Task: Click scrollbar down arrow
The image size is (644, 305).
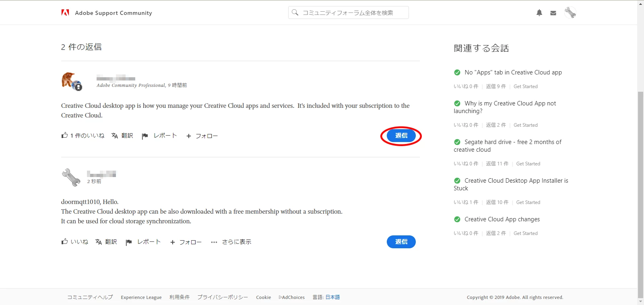Action: 641,301
